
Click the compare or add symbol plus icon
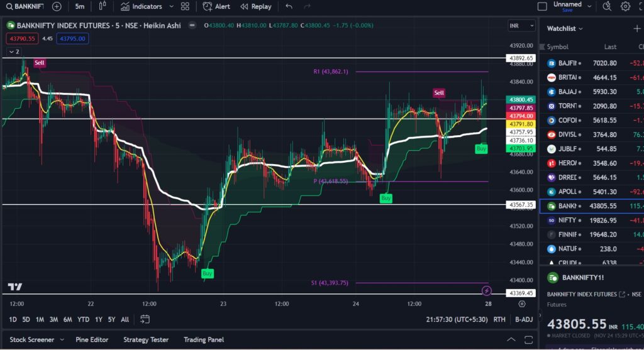pos(57,6)
